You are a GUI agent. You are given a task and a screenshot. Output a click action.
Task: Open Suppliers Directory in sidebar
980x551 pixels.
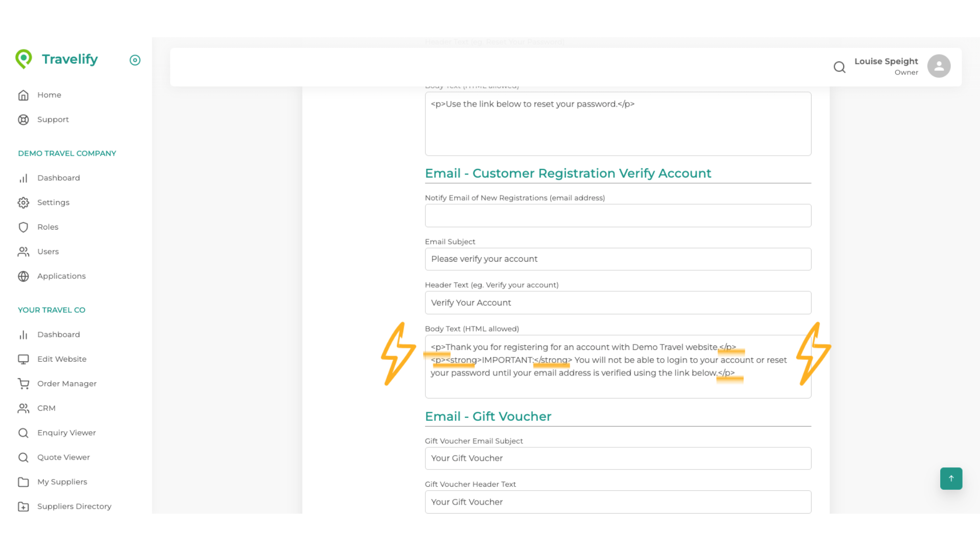[74, 506]
